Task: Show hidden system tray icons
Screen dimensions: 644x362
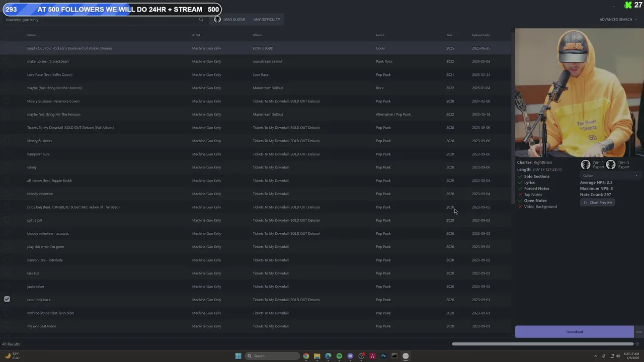Action: pyautogui.click(x=596, y=356)
